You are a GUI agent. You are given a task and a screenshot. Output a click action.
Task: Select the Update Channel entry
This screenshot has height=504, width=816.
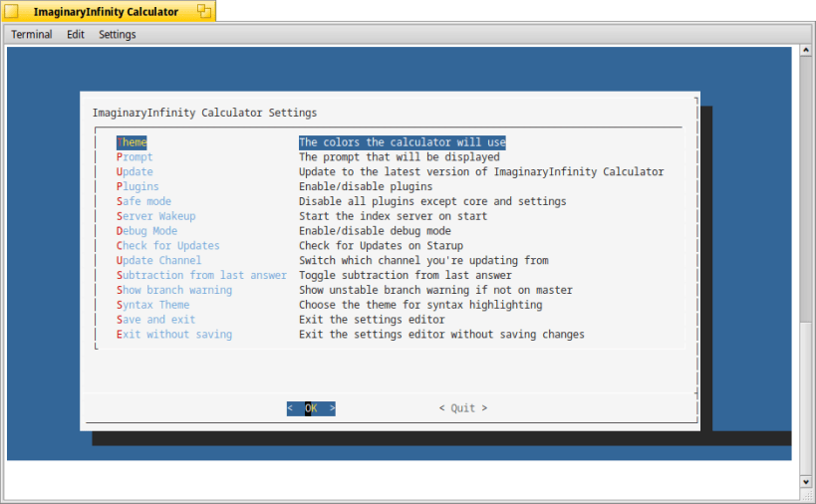click(x=158, y=260)
